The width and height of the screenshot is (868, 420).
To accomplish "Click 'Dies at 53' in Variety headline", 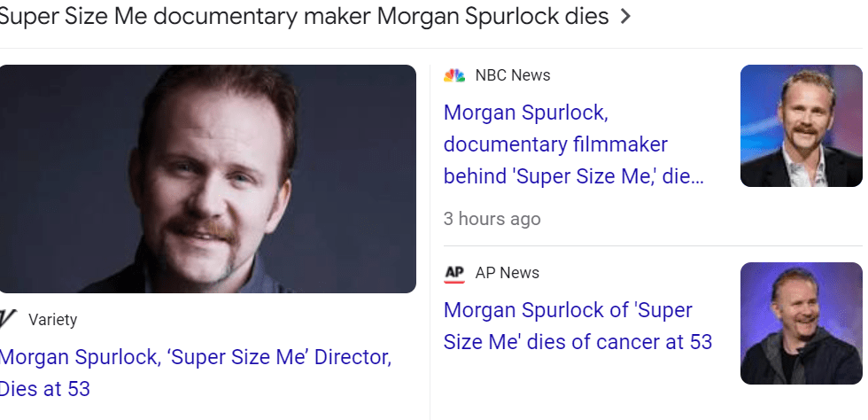I will 44,389.
